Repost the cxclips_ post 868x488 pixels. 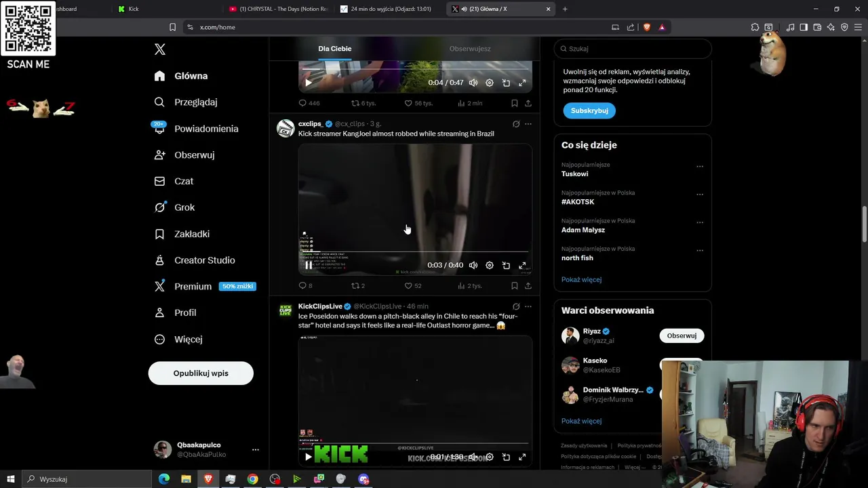(358, 286)
